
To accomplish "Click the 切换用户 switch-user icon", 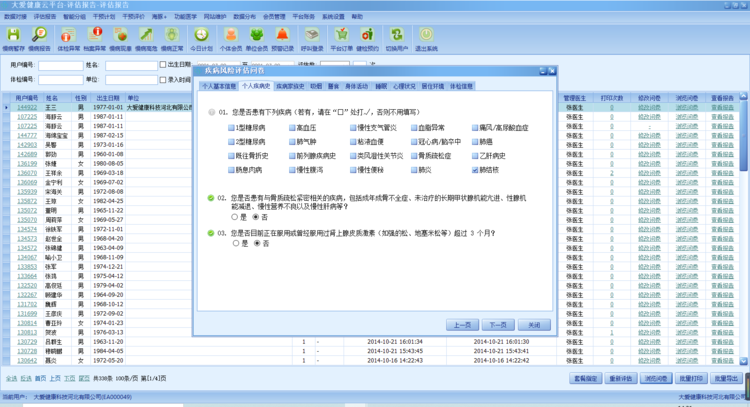I will [397, 34].
